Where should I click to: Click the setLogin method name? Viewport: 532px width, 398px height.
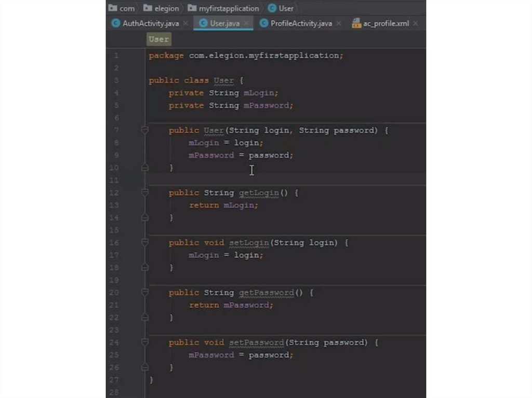coord(249,242)
